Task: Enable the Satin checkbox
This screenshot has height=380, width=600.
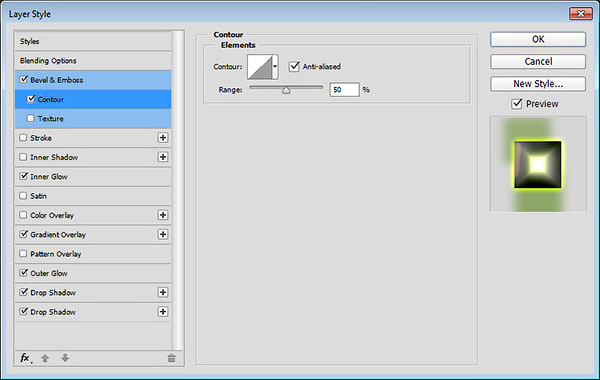Action: coord(23,196)
